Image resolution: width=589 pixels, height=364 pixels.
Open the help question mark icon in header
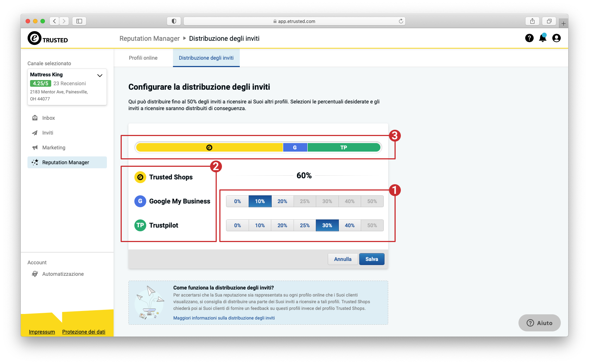click(529, 38)
